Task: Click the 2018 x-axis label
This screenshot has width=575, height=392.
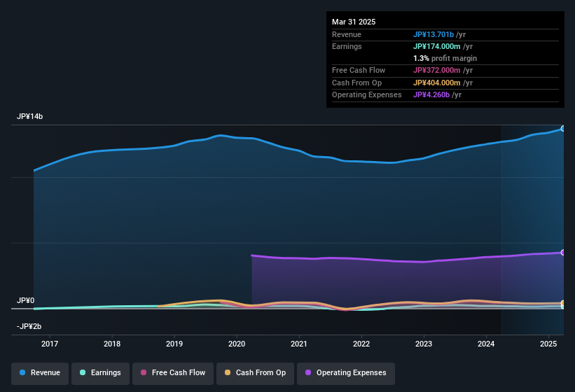Action: [112, 344]
